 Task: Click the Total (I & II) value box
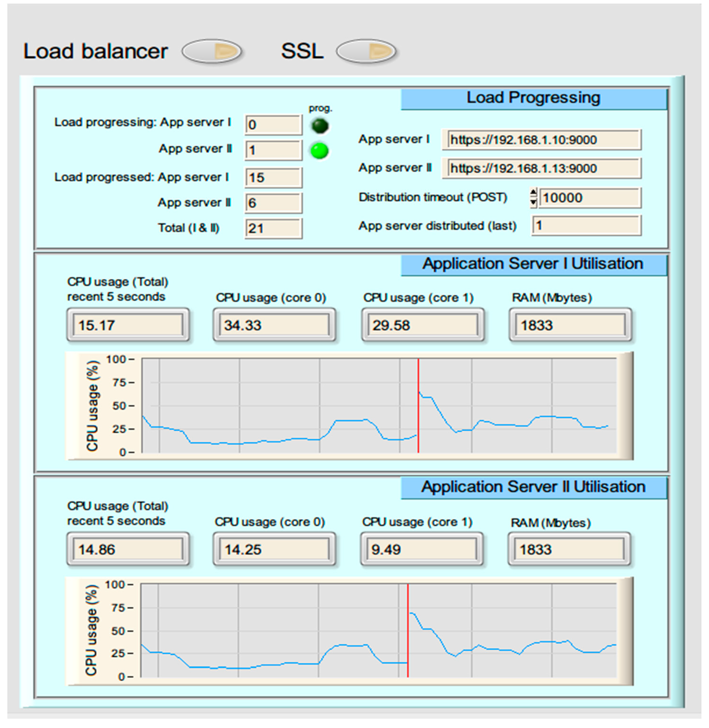[273, 228]
